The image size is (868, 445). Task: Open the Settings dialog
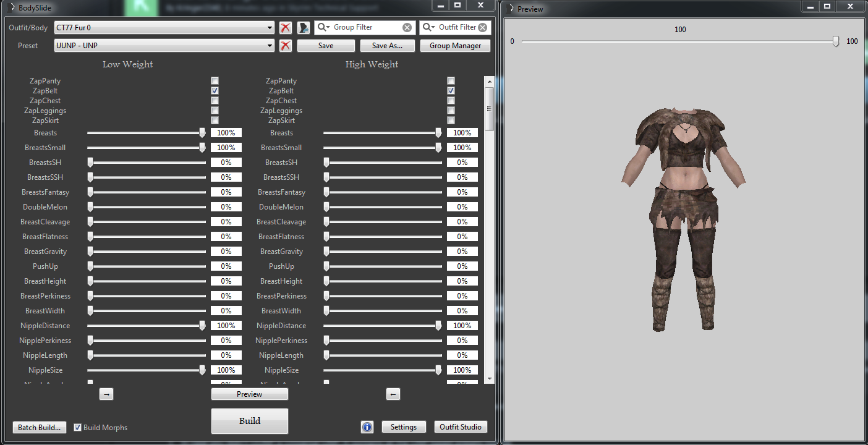[404, 427]
